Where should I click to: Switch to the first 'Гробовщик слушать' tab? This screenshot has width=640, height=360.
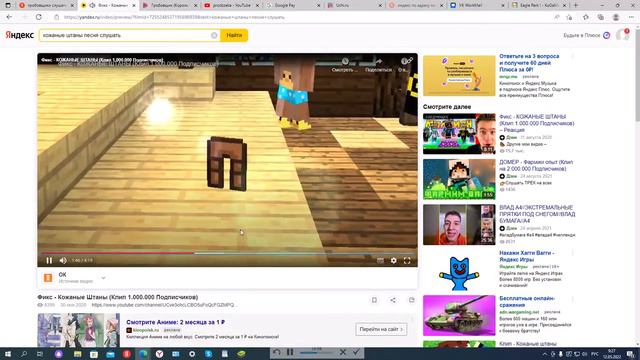coord(46,5)
